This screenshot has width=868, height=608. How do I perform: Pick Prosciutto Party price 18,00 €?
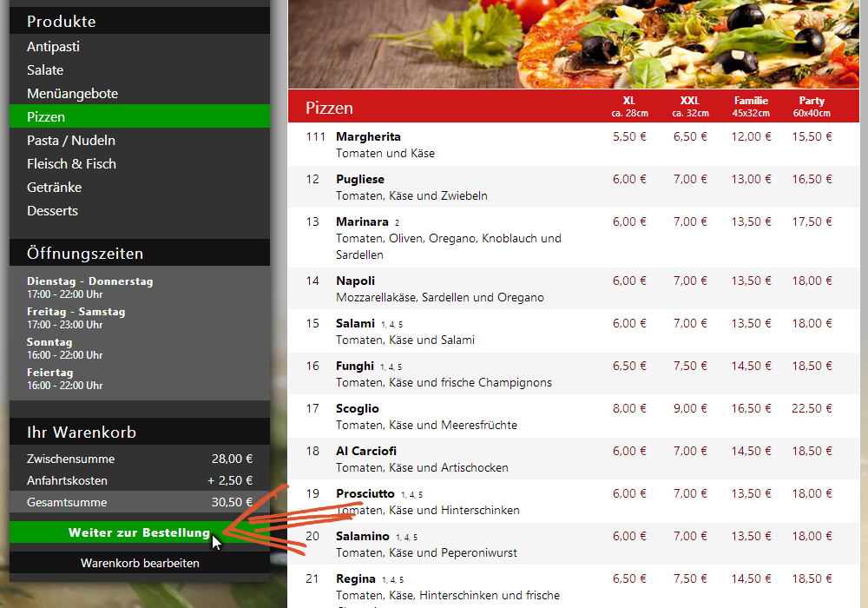click(812, 494)
